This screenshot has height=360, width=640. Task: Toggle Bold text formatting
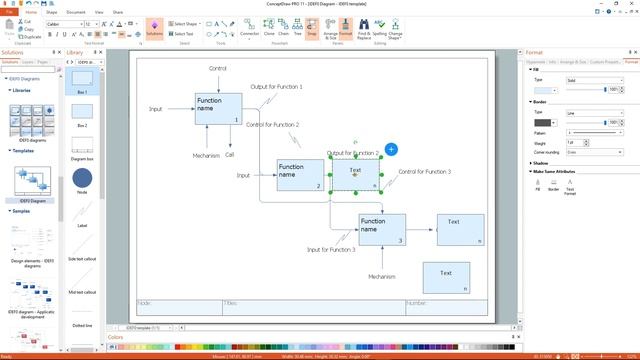pos(50,35)
